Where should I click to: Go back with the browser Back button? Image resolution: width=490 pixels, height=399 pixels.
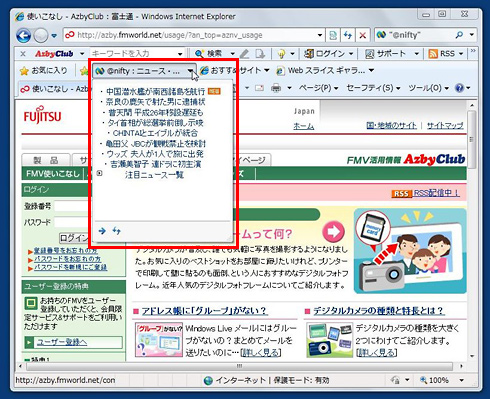coord(23,35)
